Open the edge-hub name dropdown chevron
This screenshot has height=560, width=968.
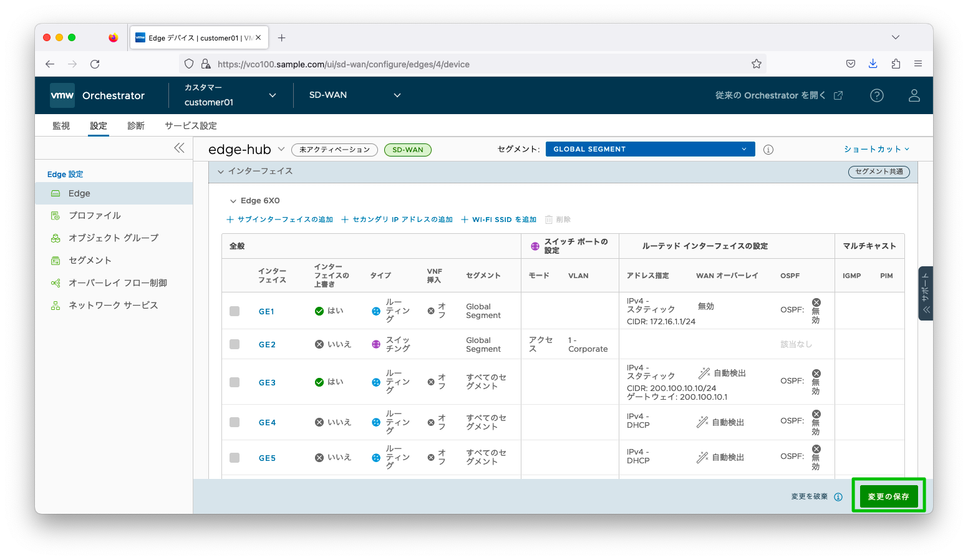click(x=281, y=149)
